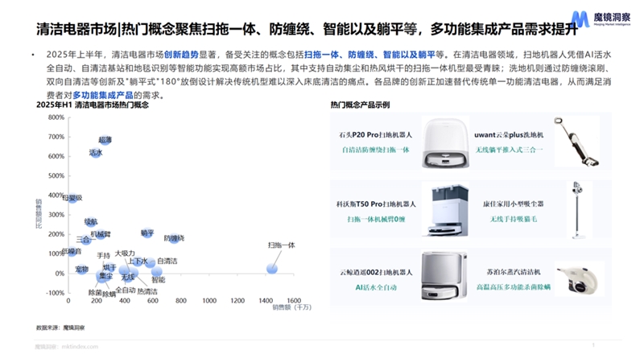Click the 热门概念产品示例 section heading

360,105
